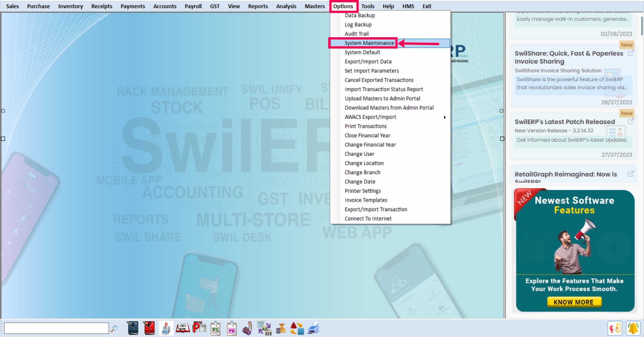Click the money bag calculator icon
644x337 pixels.
point(281,328)
